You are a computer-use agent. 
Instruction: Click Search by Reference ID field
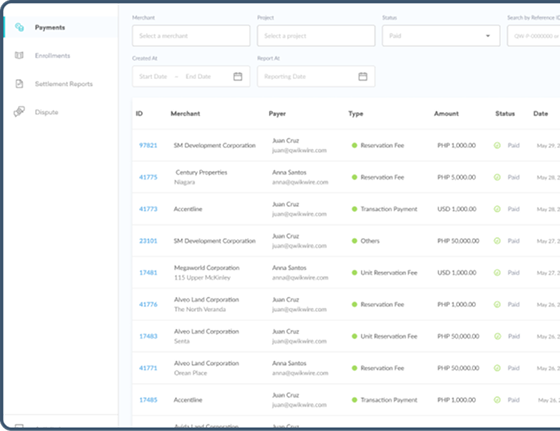click(x=534, y=36)
